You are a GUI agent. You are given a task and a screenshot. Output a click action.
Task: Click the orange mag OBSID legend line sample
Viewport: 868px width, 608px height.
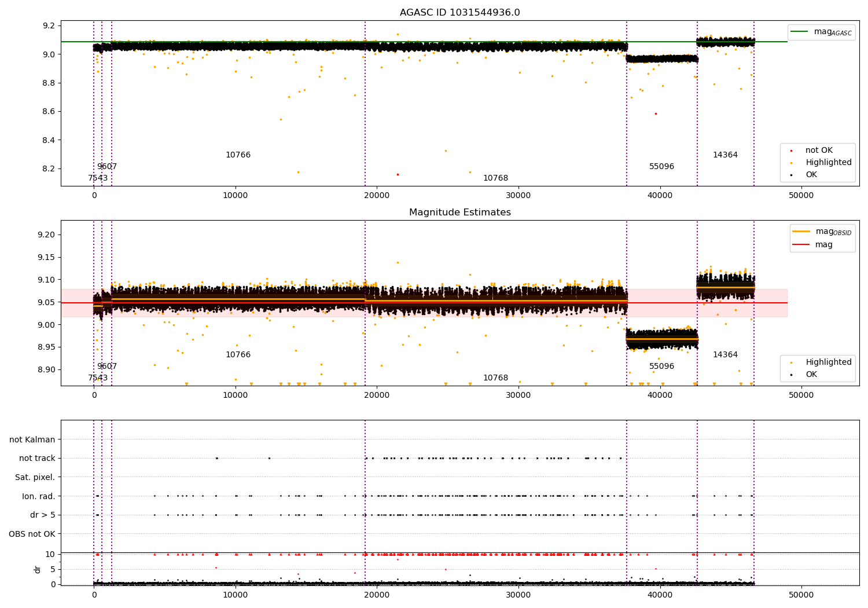click(x=801, y=232)
